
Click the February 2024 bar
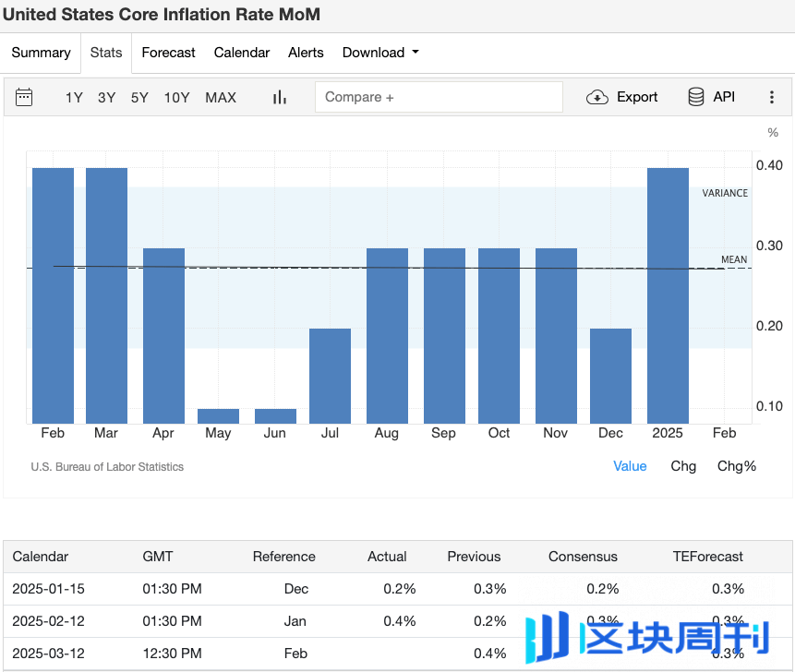pos(53,295)
